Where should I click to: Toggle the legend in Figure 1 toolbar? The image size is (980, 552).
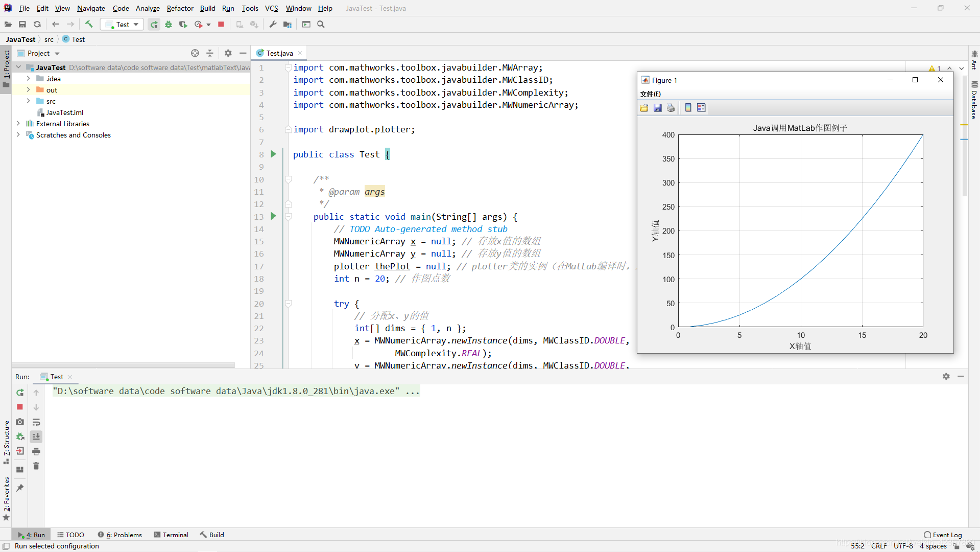[701, 107]
